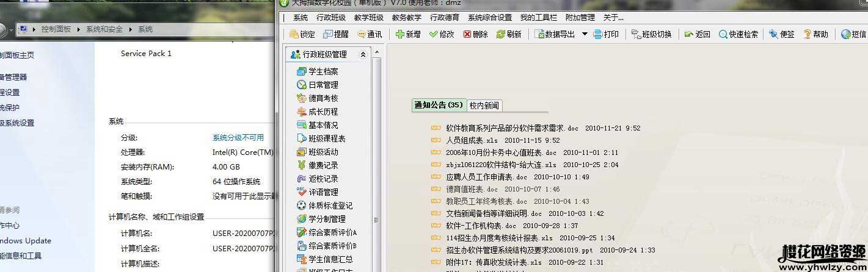Open the 系统综合设置 menu
Viewport: 868px width, 272px height.
490,18
